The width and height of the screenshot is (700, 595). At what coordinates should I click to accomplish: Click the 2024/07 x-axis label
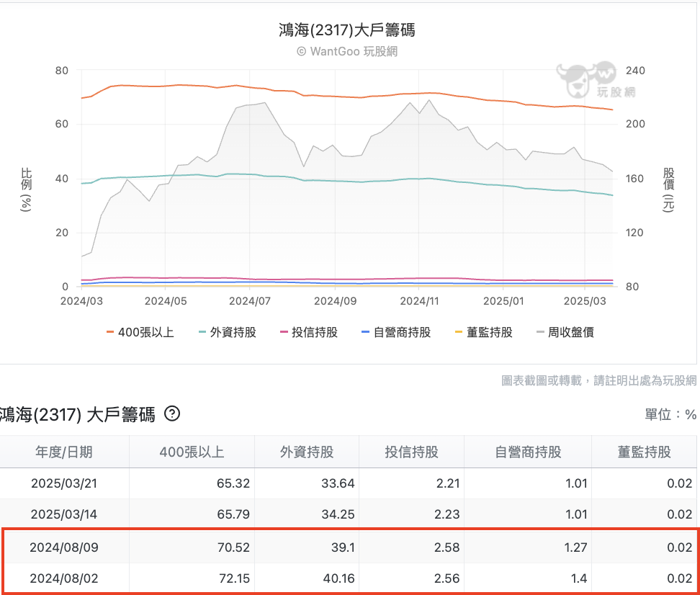[250, 301]
